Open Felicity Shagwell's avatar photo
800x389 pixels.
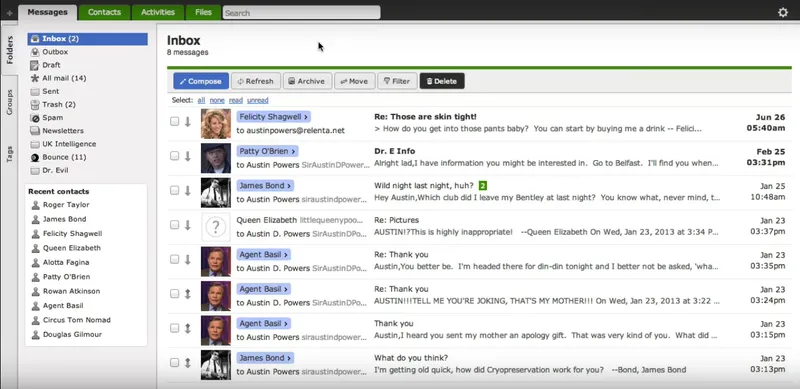pos(216,124)
